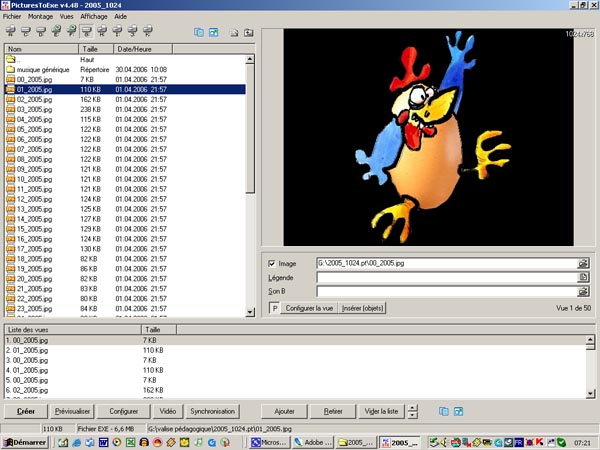Open the Aide menu
The image size is (600, 450).
(x=121, y=16)
